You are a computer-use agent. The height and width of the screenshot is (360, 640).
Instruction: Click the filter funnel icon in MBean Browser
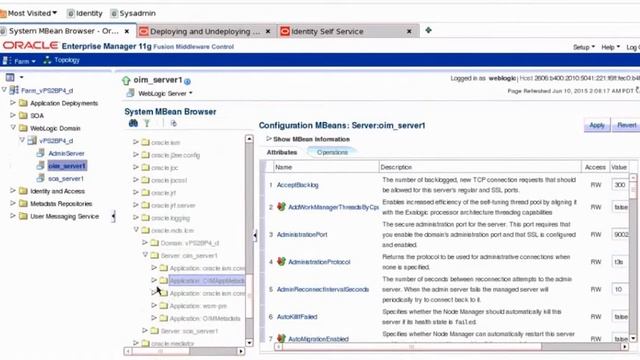pyautogui.click(x=147, y=123)
